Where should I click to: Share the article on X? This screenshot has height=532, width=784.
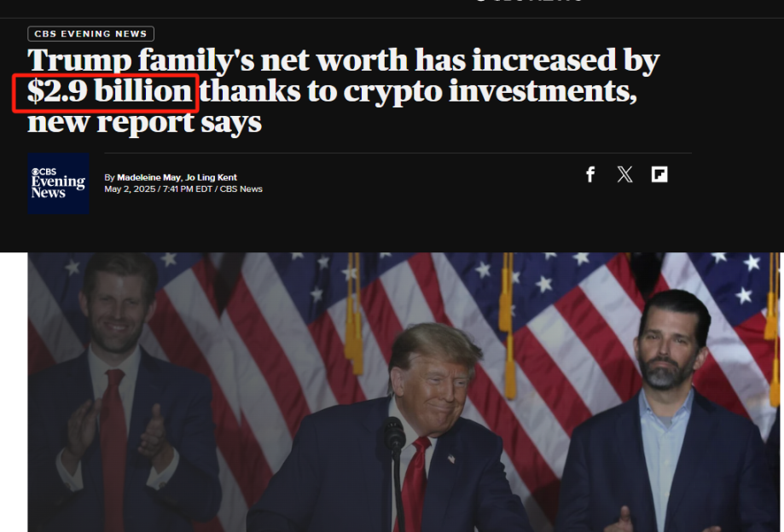pos(624,174)
